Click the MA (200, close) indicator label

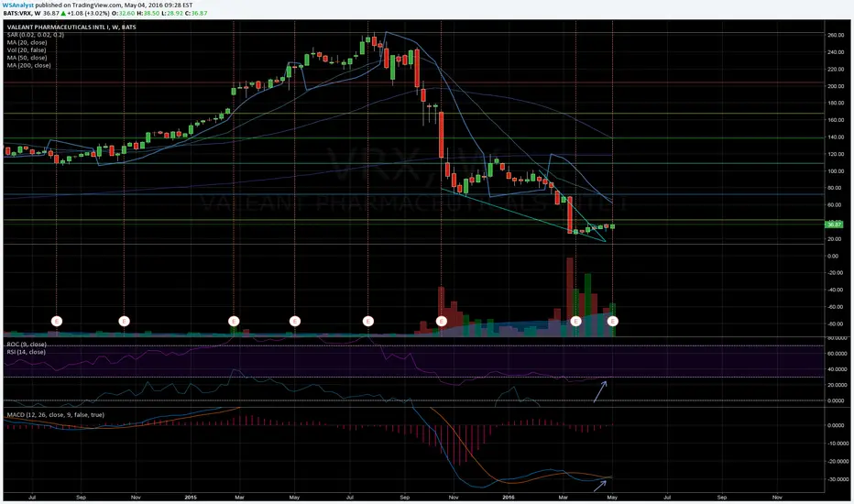point(28,65)
